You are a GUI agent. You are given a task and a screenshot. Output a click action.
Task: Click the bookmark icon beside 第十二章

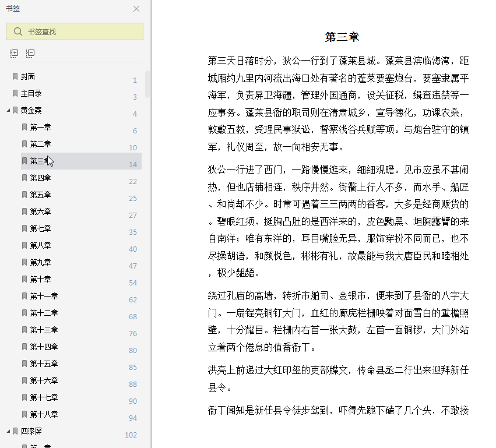click(x=24, y=313)
